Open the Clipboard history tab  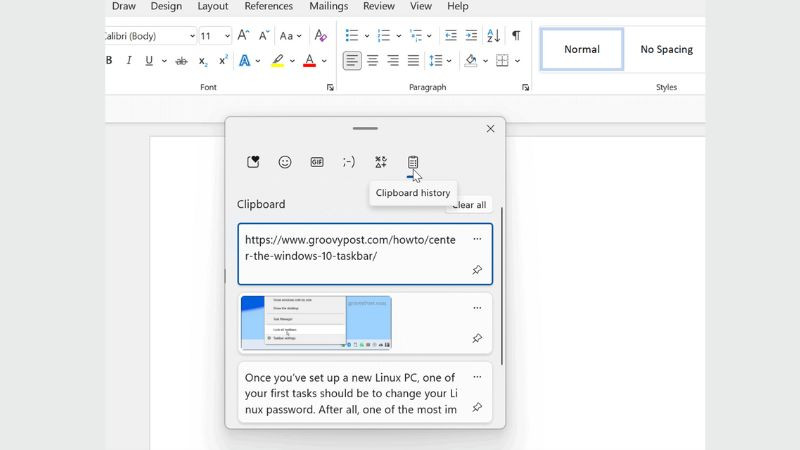point(413,162)
